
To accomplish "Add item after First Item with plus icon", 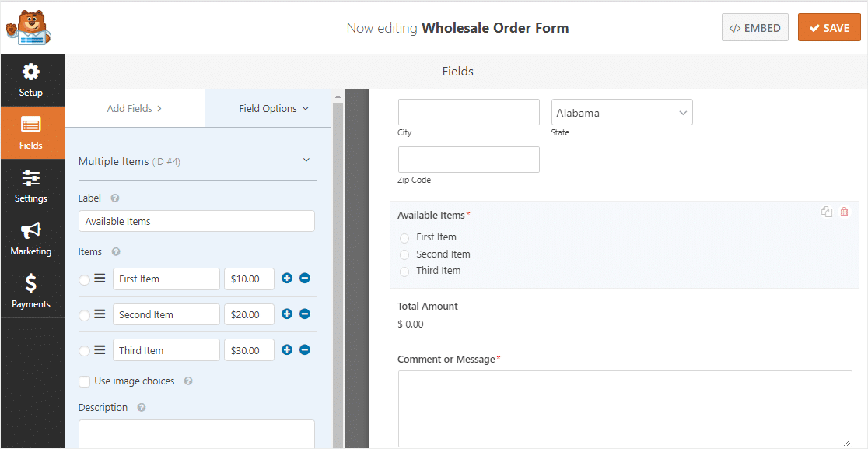I will click(287, 279).
